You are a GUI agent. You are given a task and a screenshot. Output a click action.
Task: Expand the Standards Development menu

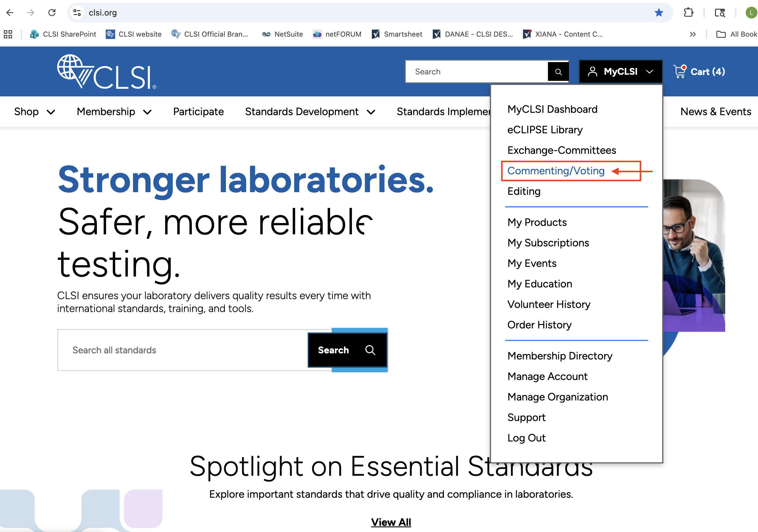[310, 112]
